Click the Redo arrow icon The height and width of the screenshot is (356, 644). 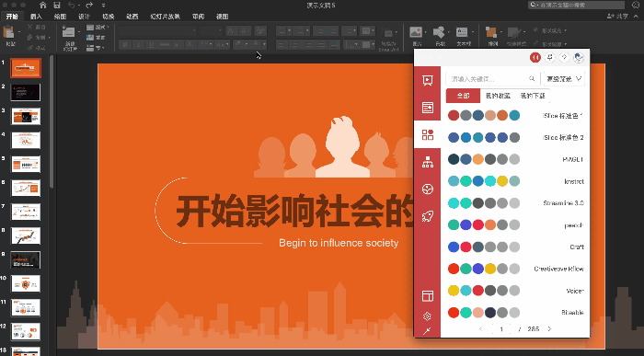(x=89, y=6)
